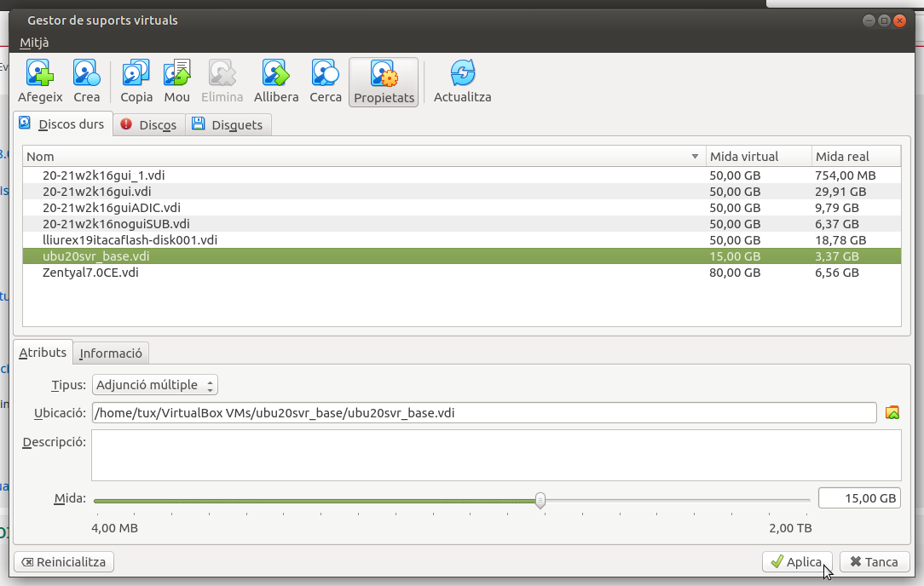Sort by Mida virtual column header

758,157
